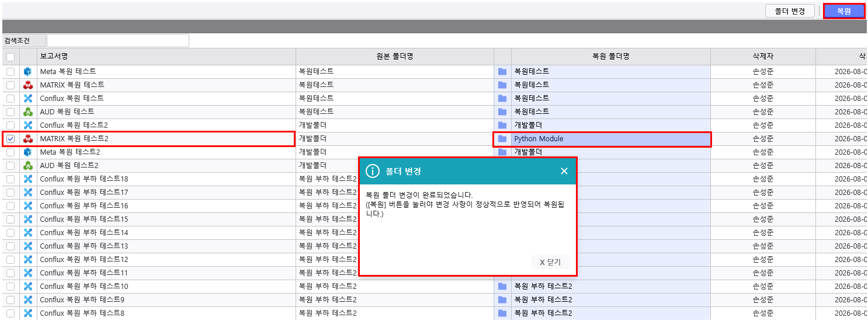
Task: Click 복원 부하 테스트2 restore folder in 테스트9 row
Action: point(543,299)
